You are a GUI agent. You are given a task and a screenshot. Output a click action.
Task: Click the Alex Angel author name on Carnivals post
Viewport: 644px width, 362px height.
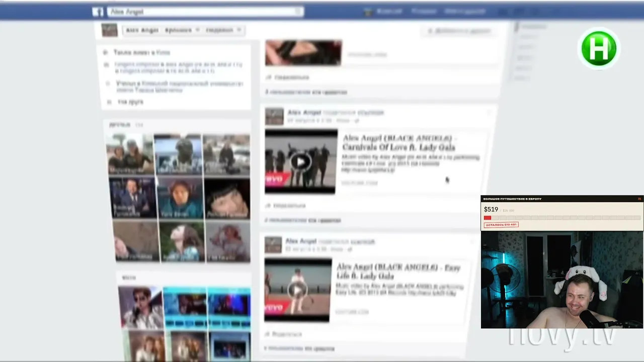tap(304, 112)
